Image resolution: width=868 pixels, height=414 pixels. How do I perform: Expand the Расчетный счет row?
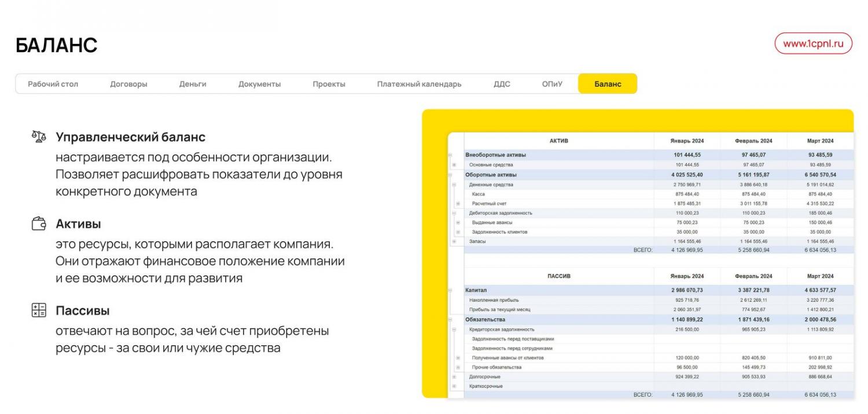[458, 204]
